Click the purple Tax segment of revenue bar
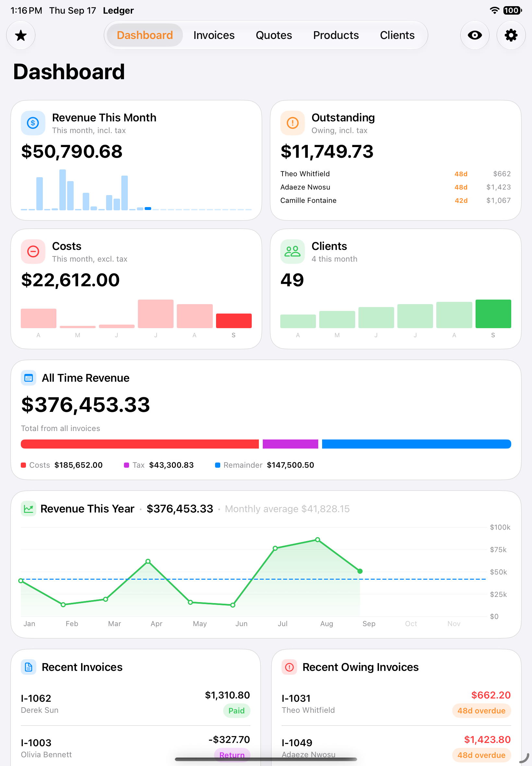Screen dimensions: 532x766 pyautogui.click(x=290, y=444)
